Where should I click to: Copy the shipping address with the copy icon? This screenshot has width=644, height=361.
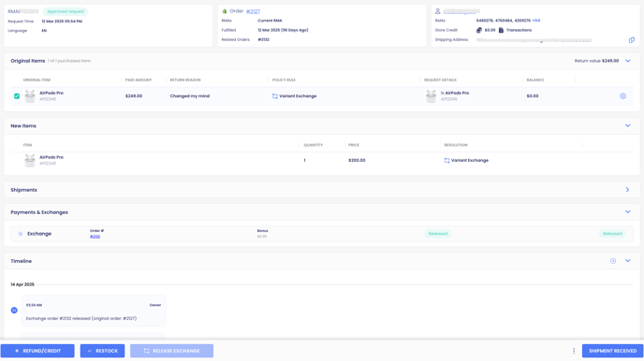632,40
